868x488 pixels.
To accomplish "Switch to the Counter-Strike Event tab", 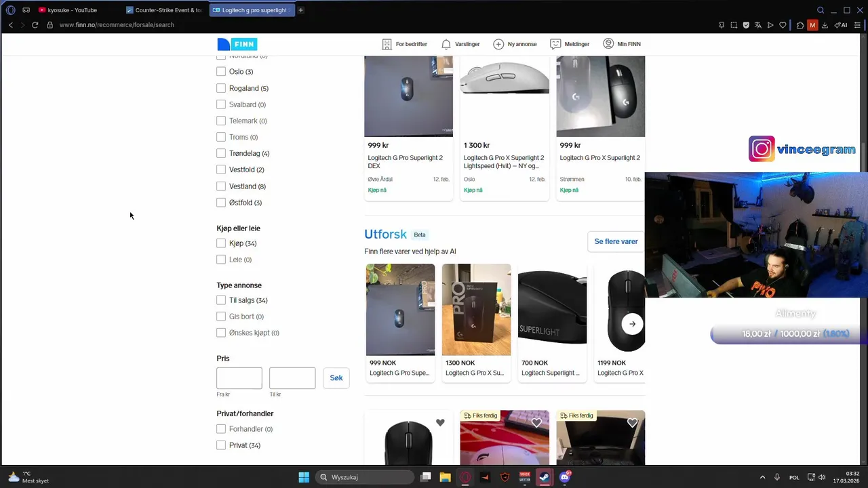I will (165, 10).
